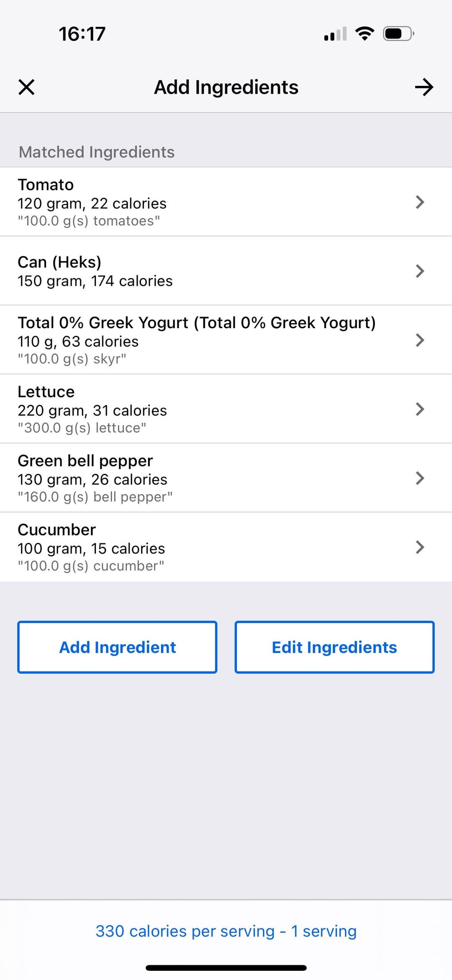
Task: Open Lettuce row chevron arrow
Action: pos(420,409)
